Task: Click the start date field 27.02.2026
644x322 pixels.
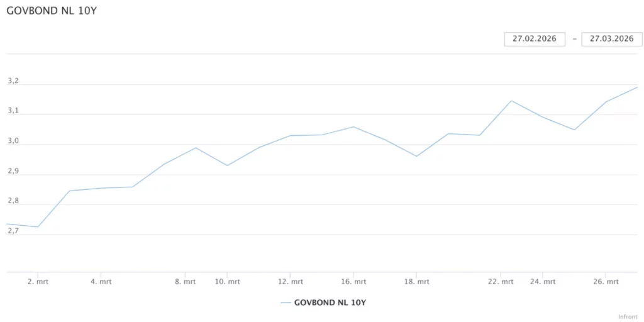Action: [x=535, y=39]
